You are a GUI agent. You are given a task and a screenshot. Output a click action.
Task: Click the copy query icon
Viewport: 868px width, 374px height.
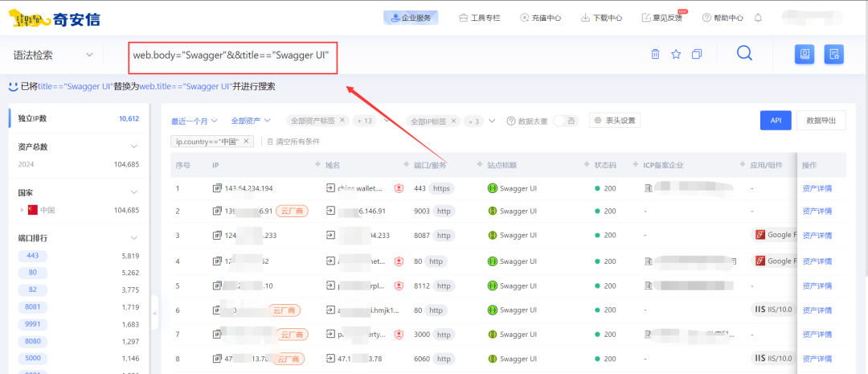697,54
